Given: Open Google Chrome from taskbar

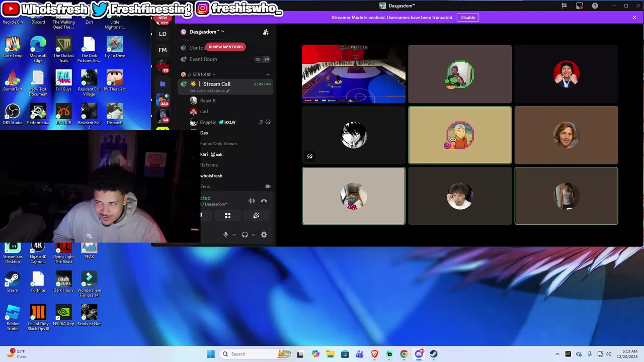Looking at the screenshot, I should tap(404, 354).
